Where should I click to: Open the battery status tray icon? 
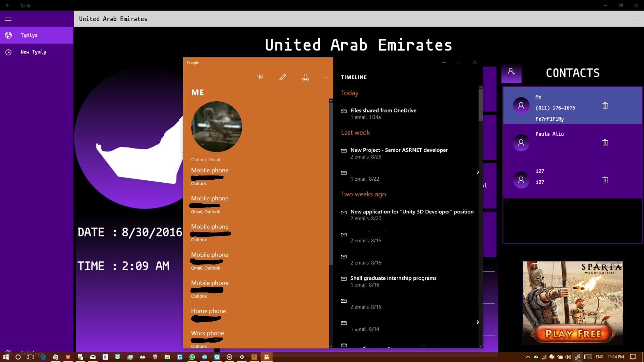pyautogui.click(x=560, y=357)
